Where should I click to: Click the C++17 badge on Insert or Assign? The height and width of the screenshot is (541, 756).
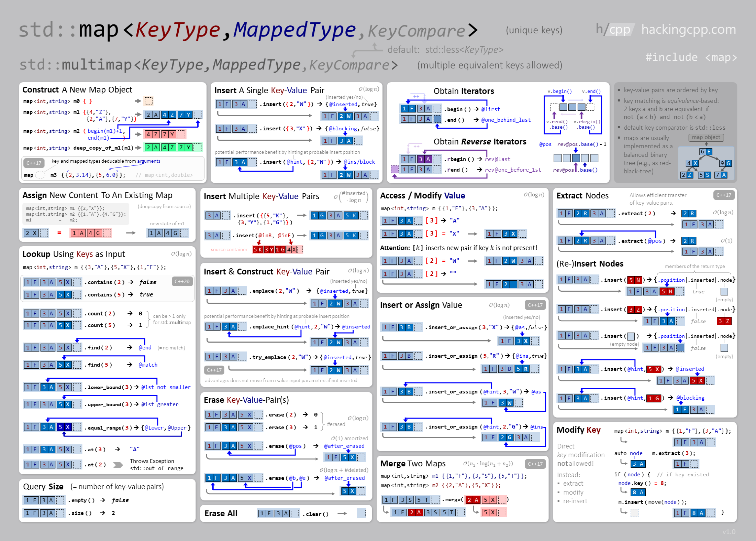coord(535,305)
